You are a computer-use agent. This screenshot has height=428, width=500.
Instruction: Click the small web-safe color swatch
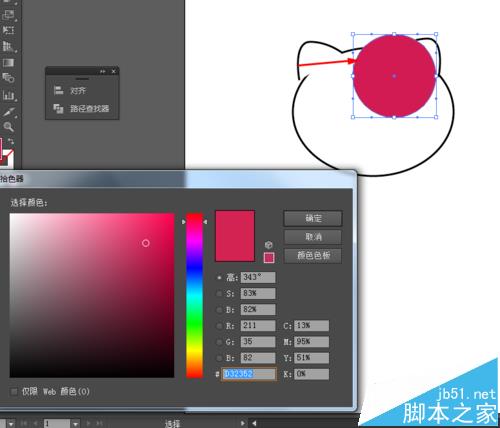point(269,257)
